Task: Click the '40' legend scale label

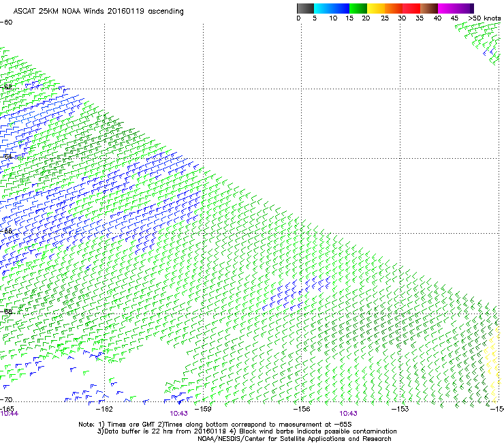Action: click(437, 18)
